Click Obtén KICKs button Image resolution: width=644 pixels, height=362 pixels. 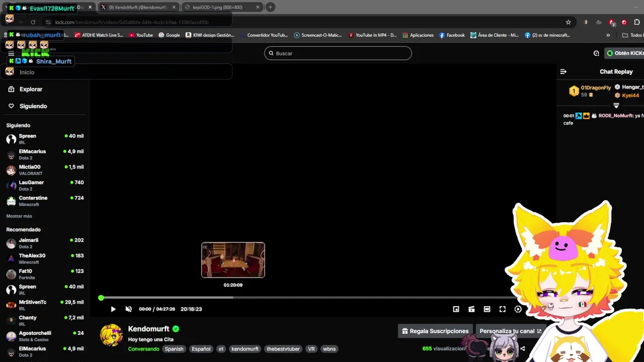coord(625,53)
